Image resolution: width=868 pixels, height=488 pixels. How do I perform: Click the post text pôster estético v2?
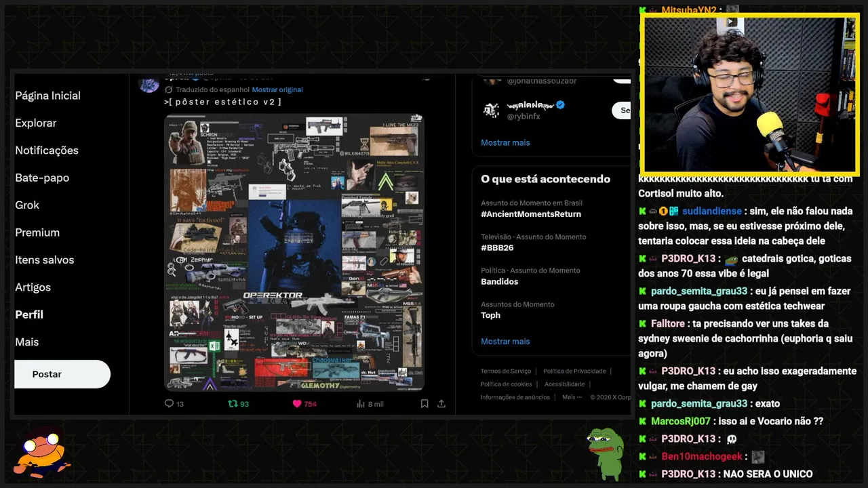pyautogui.click(x=223, y=102)
